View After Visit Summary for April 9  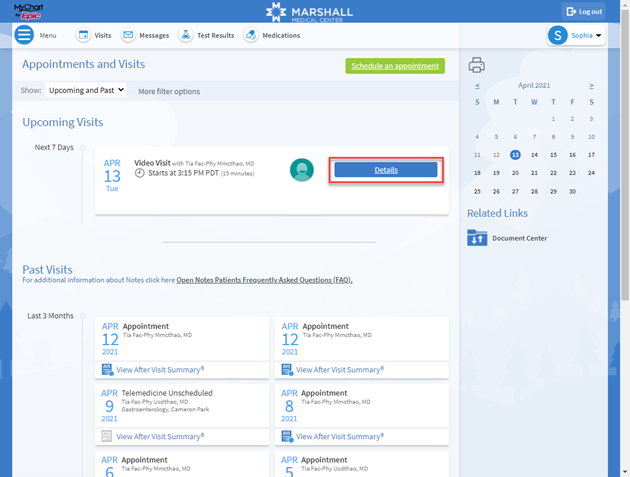coord(159,436)
